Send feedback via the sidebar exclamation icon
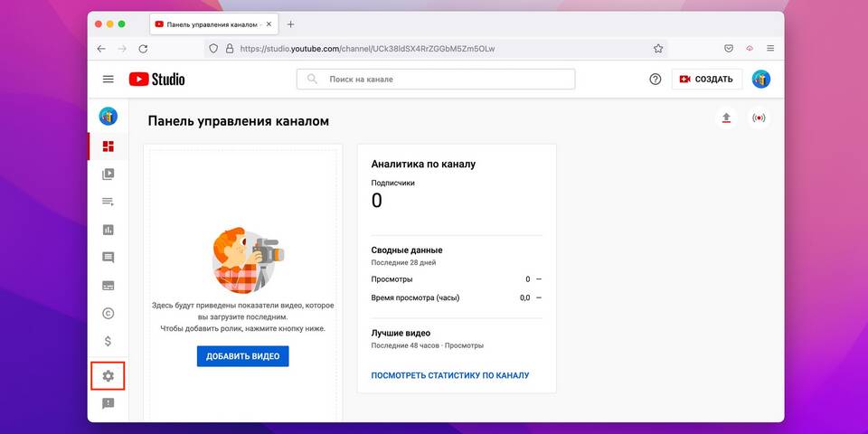 108,403
